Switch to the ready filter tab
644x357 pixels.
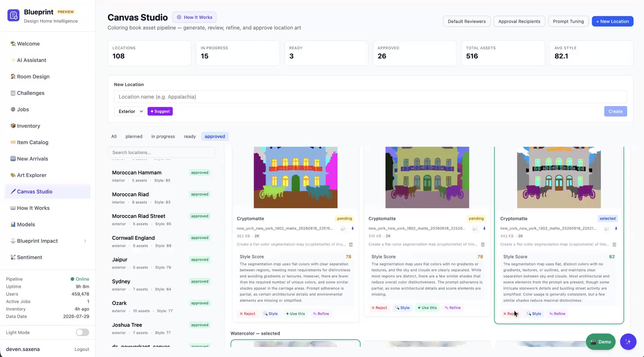pos(190,136)
